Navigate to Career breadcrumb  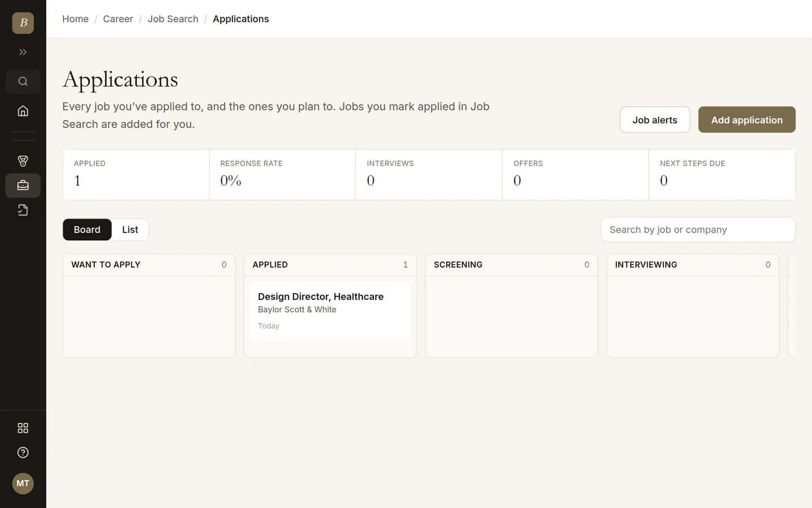tap(118, 19)
